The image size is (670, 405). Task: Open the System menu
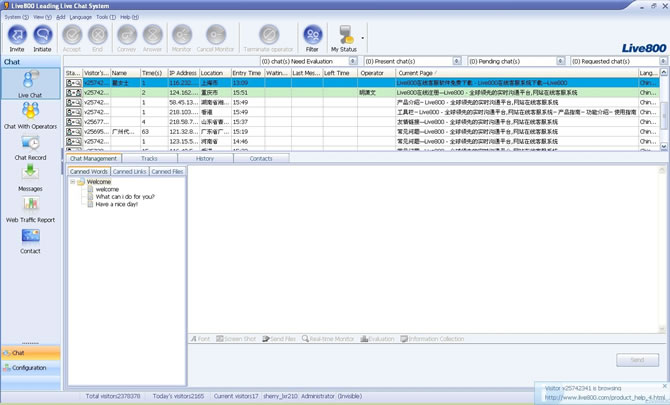click(16, 17)
